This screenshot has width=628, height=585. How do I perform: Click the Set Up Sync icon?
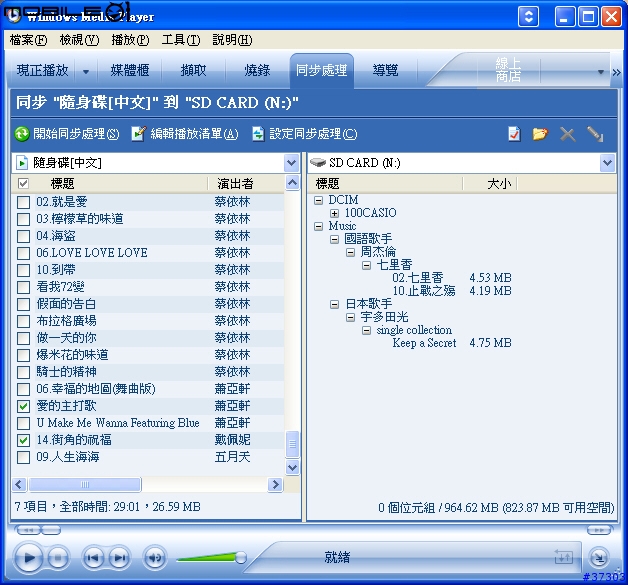258,134
